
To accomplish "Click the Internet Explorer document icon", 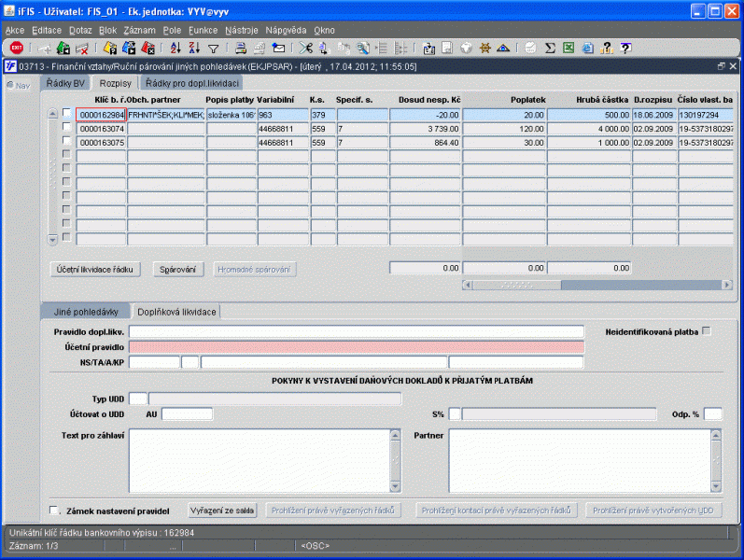I will 587,48.
